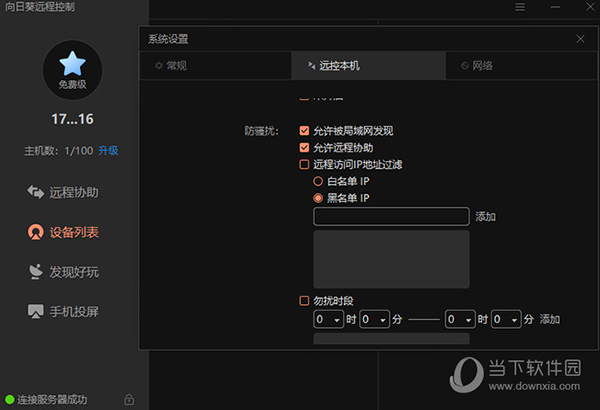
Task: Click the 设备列表 orange icon
Action: pyautogui.click(x=36, y=232)
